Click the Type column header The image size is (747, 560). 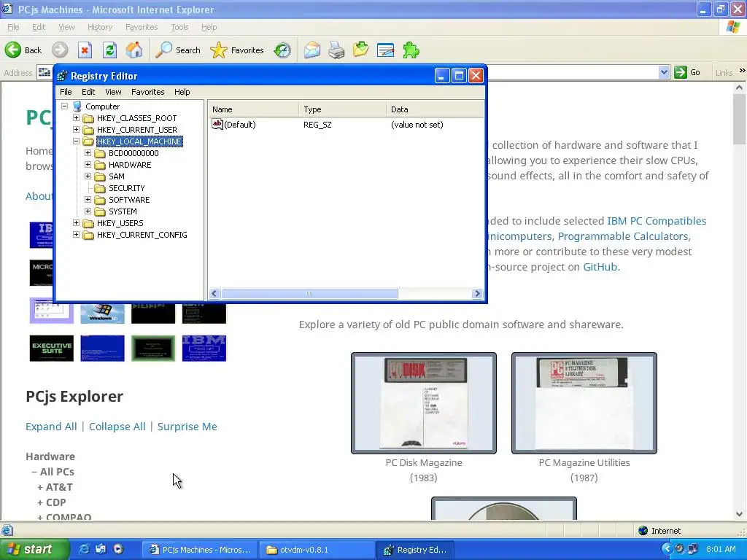click(x=342, y=109)
